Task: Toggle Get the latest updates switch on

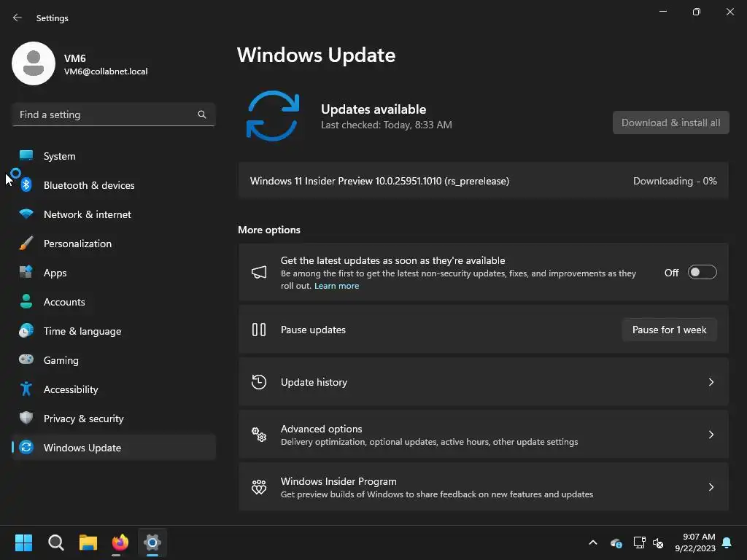Action: pyautogui.click(x=703, y=273)
